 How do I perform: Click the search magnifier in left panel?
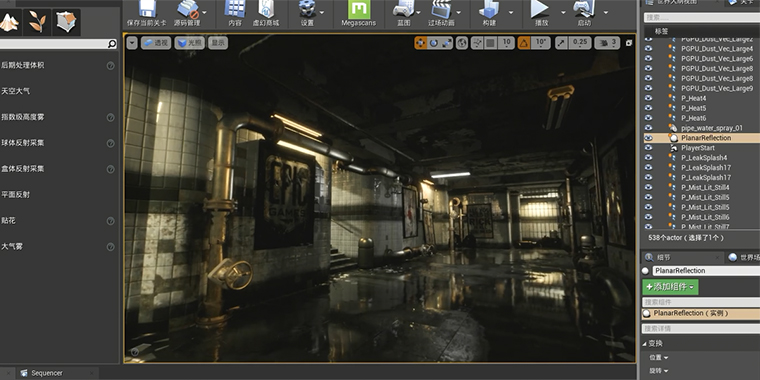point(111,44)
